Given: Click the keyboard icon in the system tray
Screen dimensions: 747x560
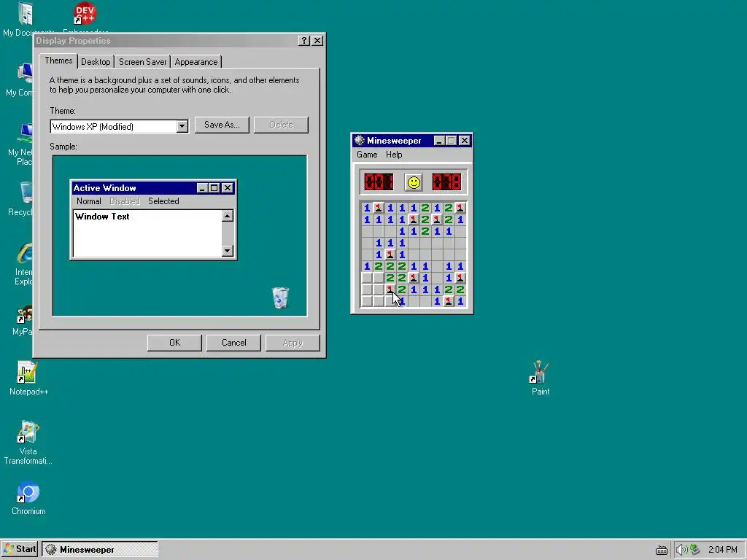Looking at the screenshot, I should [661, 550].
